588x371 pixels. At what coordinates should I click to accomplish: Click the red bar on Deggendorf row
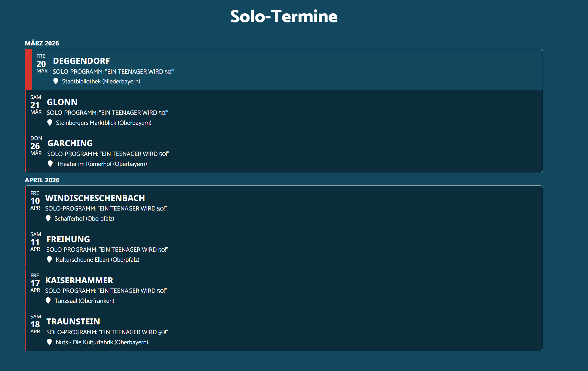point(29,70)
